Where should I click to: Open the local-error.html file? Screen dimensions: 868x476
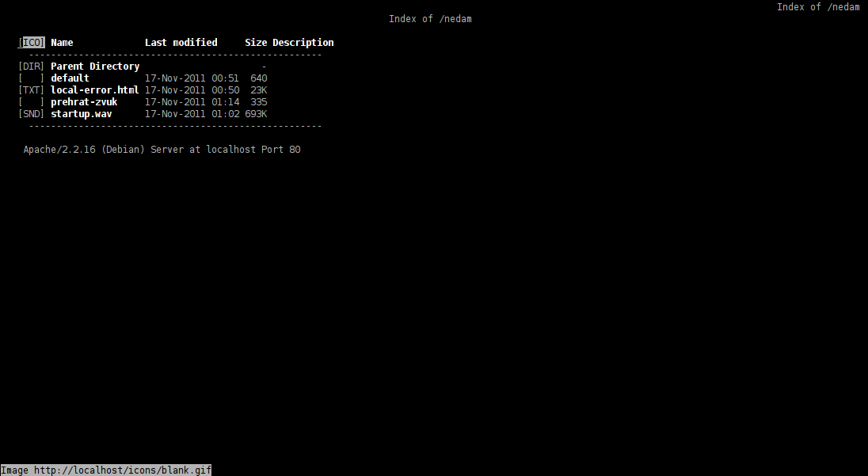(x=94, y=90)
